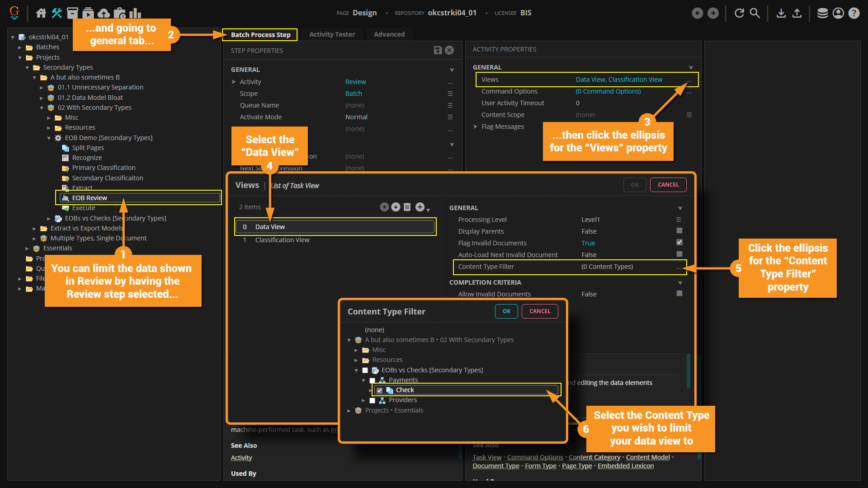This screenshot has width=868, height=488.
Task: Enable Display Parents checkbox
Action: 679,231
